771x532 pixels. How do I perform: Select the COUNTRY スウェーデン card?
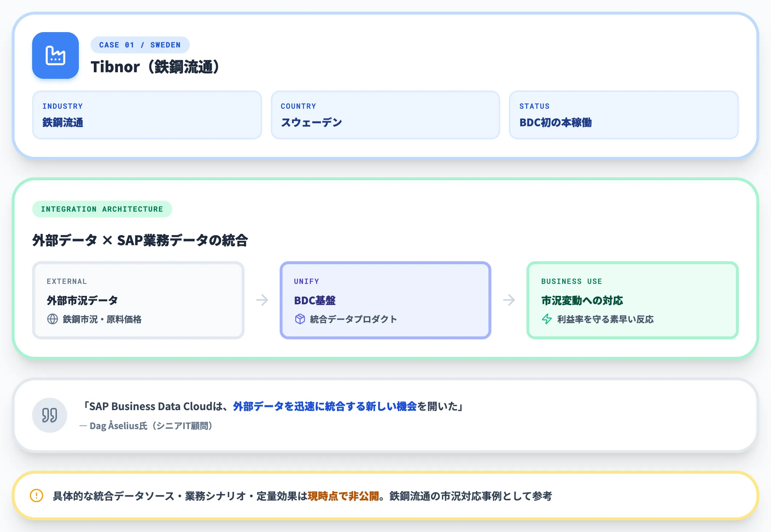click(x=385, y=115)
